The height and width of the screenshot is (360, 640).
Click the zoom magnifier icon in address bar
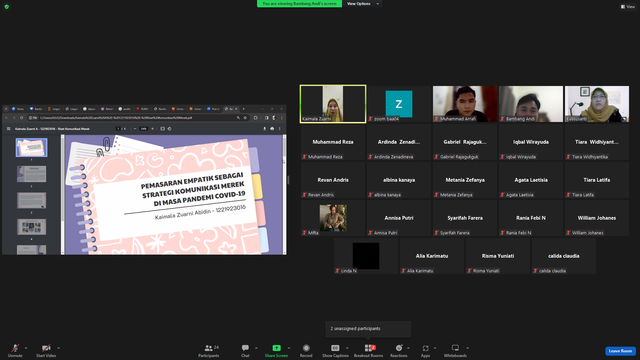(x=238, y=118)
